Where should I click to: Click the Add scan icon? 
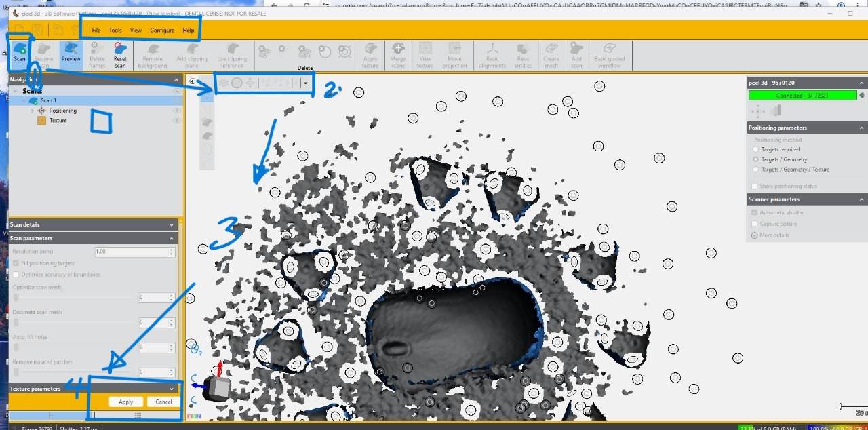576,56
